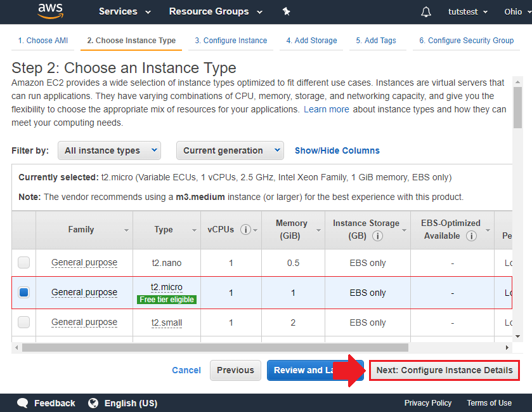Click the 0.5 memory cell
The image size is (532, 412).
(x=293, y=263)
